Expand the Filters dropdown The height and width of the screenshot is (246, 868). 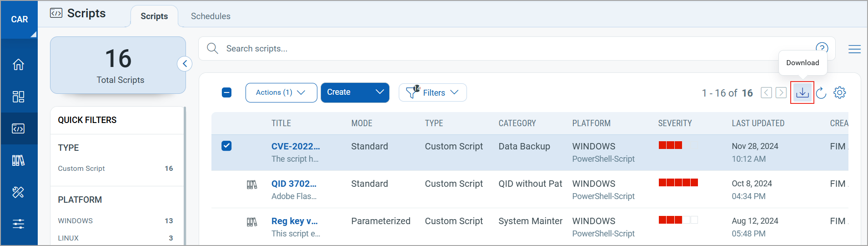point(433,92)
